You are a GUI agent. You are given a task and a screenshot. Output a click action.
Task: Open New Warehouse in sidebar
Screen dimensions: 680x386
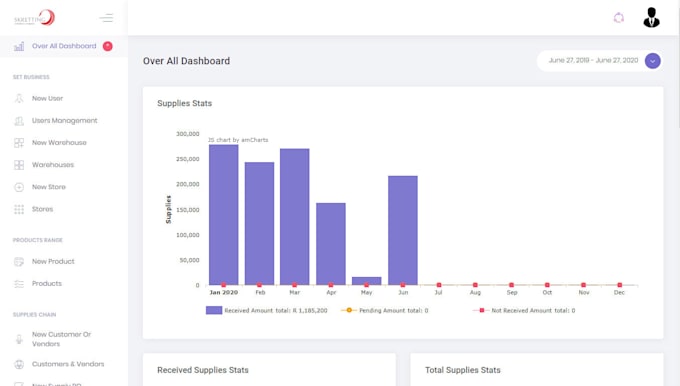tap(59, 143)
